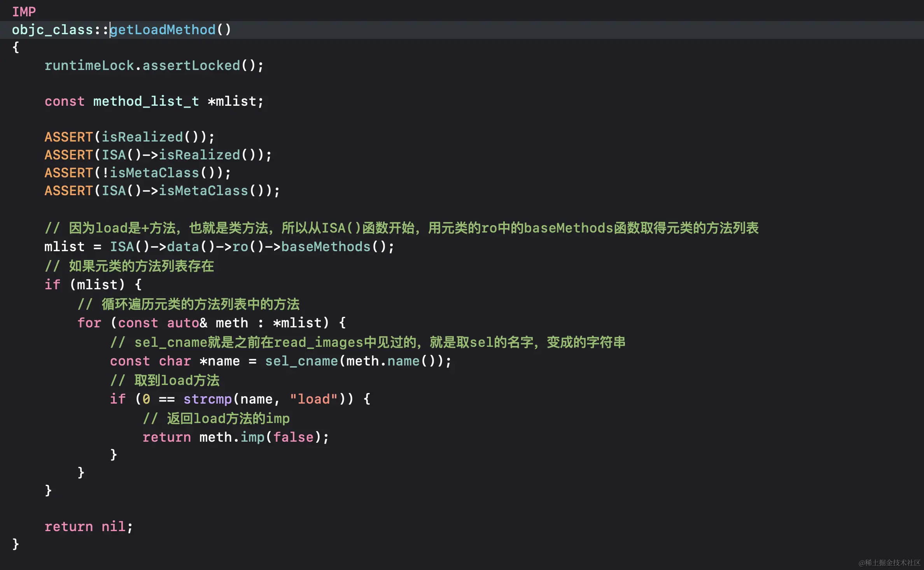Select the "load" string literal
The image size is (924, 570).
[x=313, y=399]
